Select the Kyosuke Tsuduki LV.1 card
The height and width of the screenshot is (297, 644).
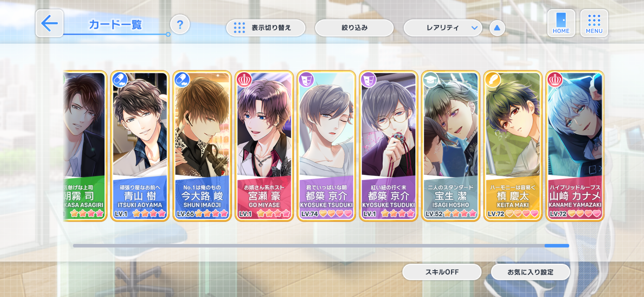(388, 146)
